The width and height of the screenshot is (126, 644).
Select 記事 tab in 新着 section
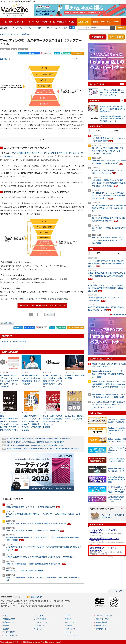click(x=98, y=253)
